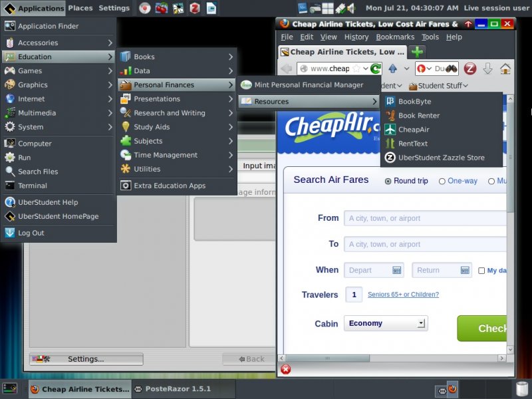Open Extra Education Apps entry
Viewport: 532px width, 399px height.
click(177, 186)
